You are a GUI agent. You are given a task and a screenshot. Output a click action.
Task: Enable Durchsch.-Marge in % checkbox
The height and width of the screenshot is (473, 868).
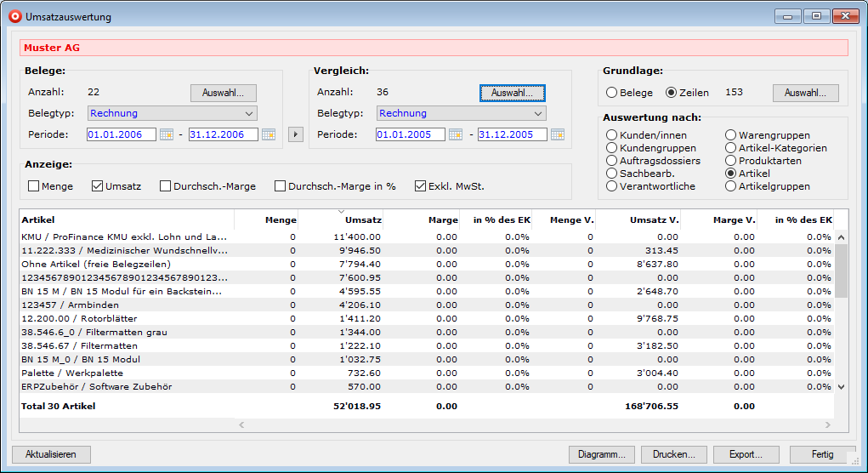pos(280,186)
